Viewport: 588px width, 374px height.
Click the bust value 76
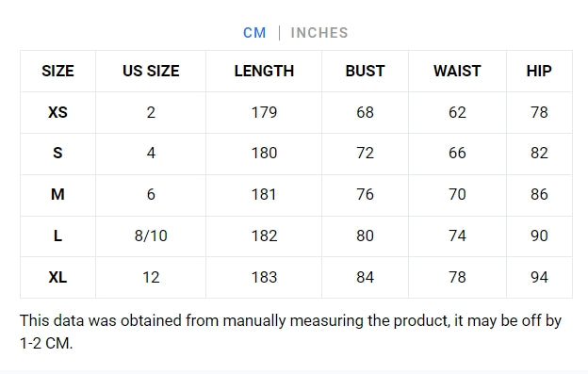[365, 194]
